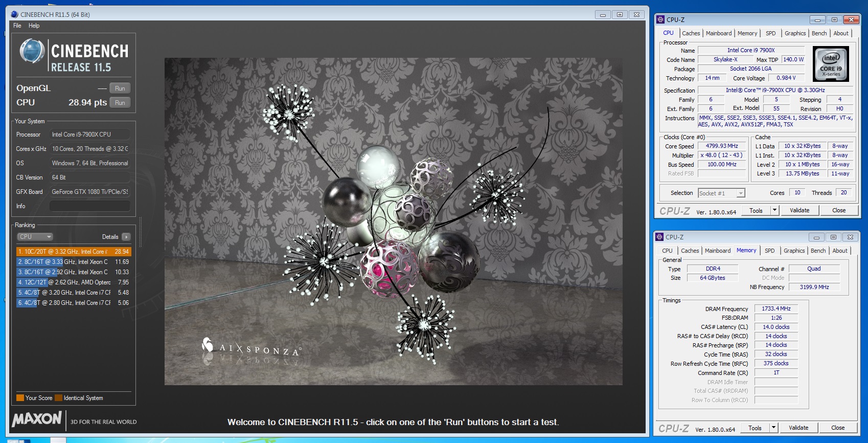Open the Cinebench File menu

click(x=17, y=26)
